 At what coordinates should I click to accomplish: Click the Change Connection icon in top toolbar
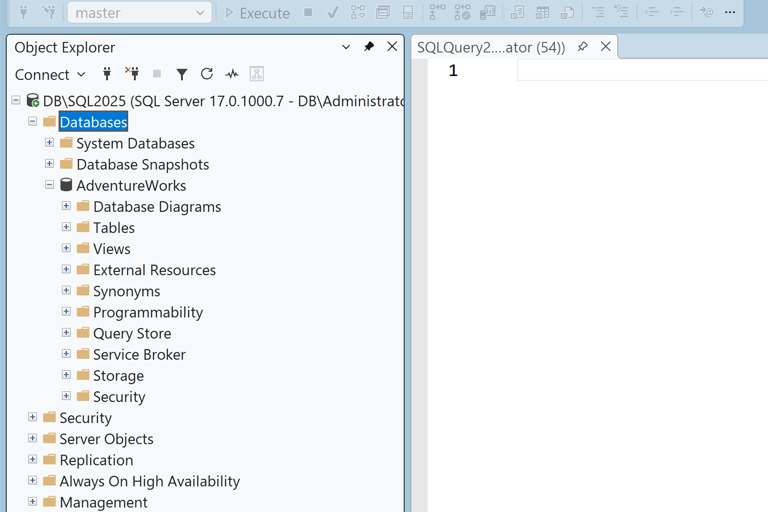[x=49, y=12]
